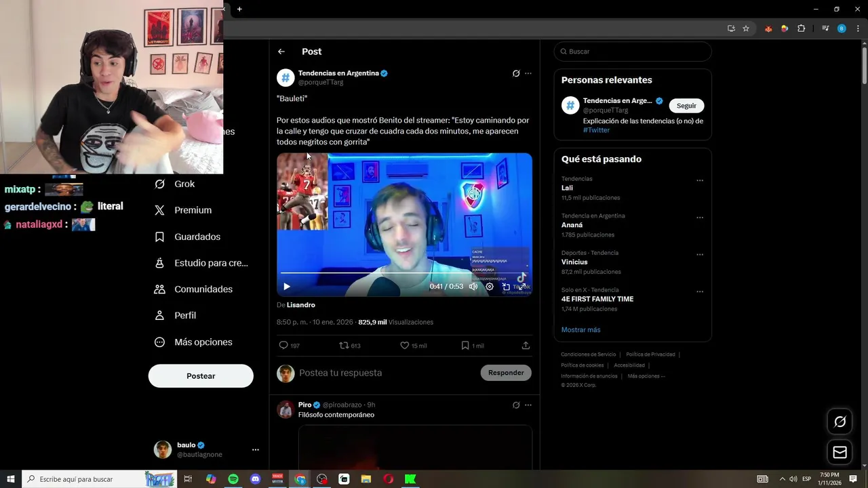Go back using the Post arrow

pos(281,52)
